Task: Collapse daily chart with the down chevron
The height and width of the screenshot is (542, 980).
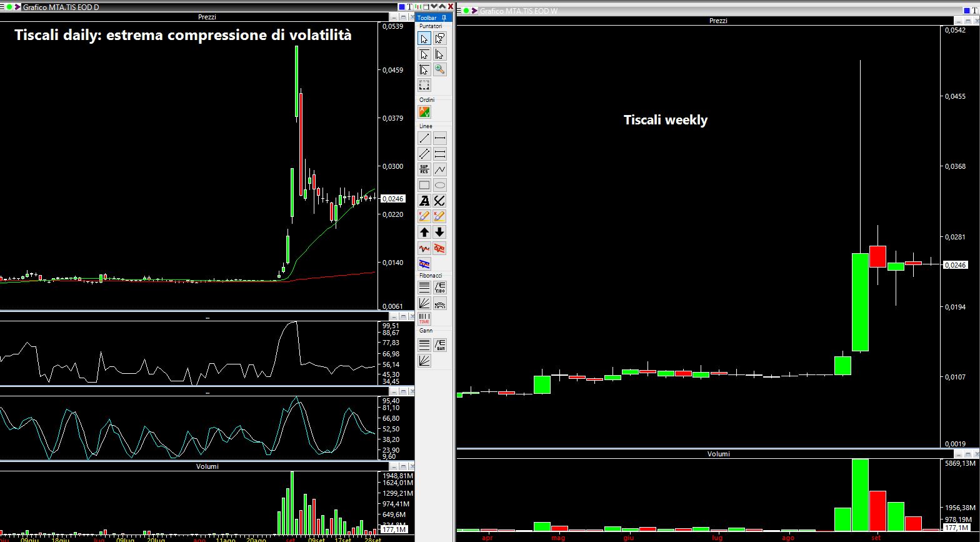Action: pos(435,7)
